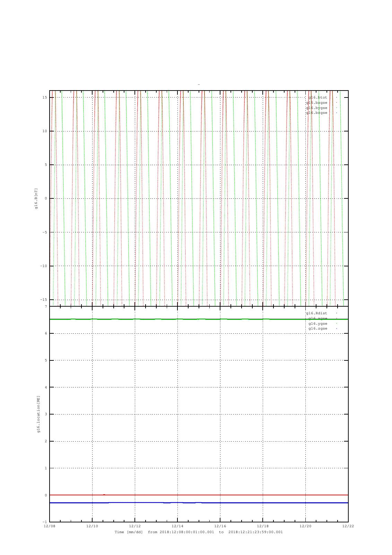Select the 10 tick on g16.B axis

[x=44, y=131]
